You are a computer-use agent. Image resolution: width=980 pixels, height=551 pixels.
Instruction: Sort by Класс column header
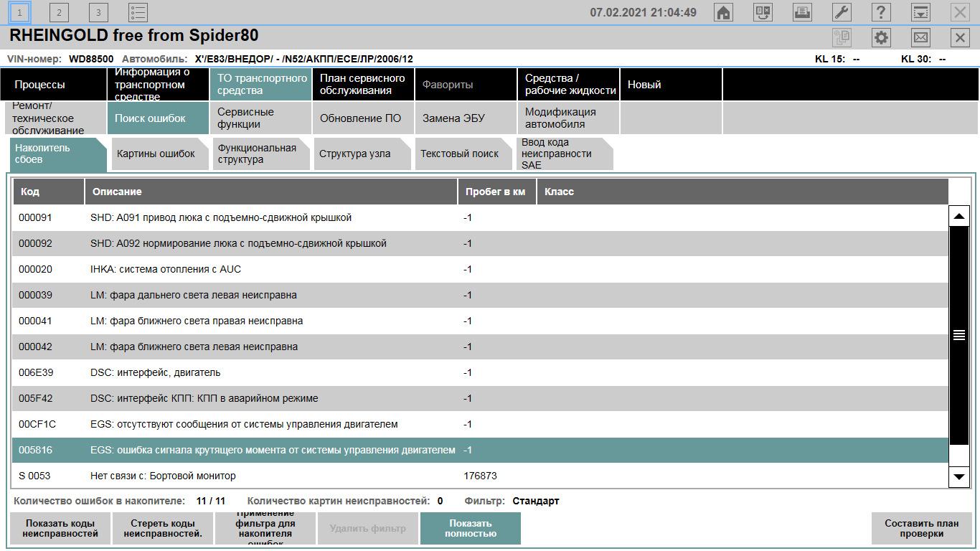click(x=743, y=192)
